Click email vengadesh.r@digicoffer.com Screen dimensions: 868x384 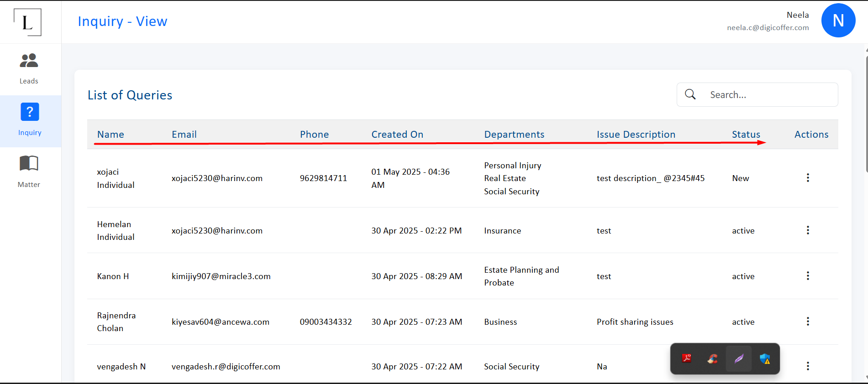click(x=226, y=367)
